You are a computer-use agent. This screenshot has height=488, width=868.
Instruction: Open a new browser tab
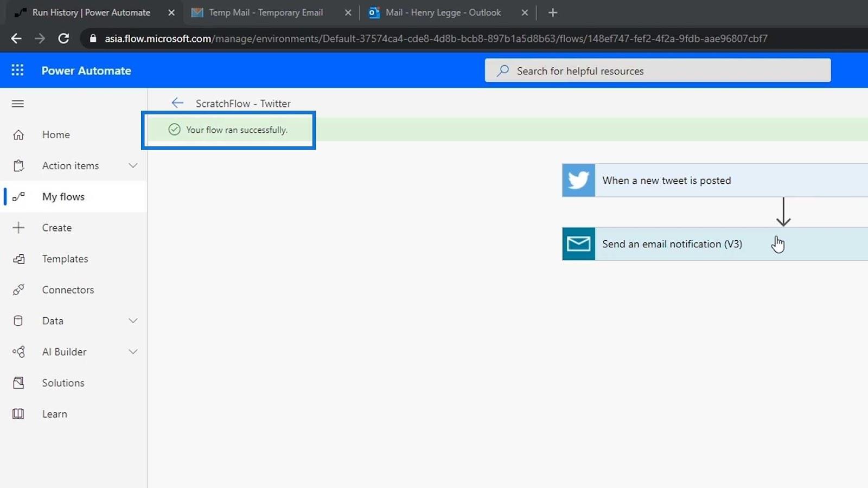(553, 12)
